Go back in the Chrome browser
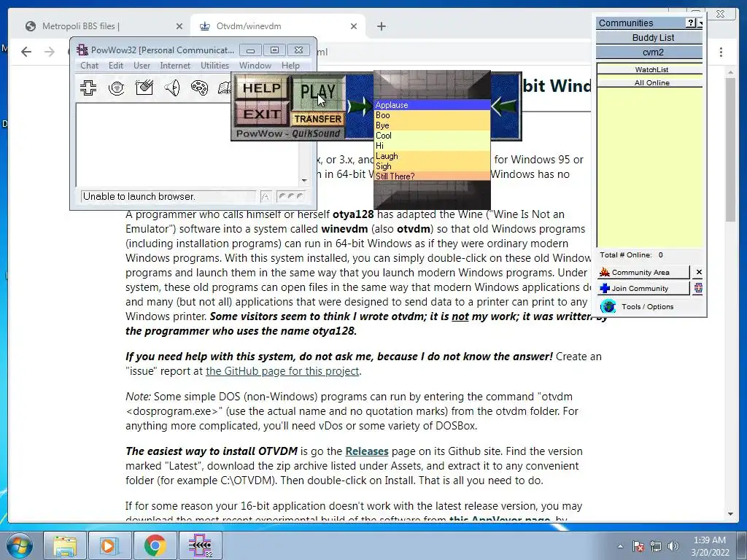Viewport: 747px width, 560px height. coord(26,52)
